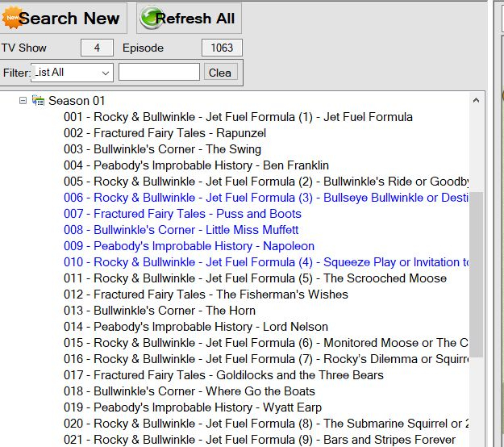Click the episode list scroll up arrow
Screen dimensions: 504x447
pyautogui.click(x=476, y=101)
